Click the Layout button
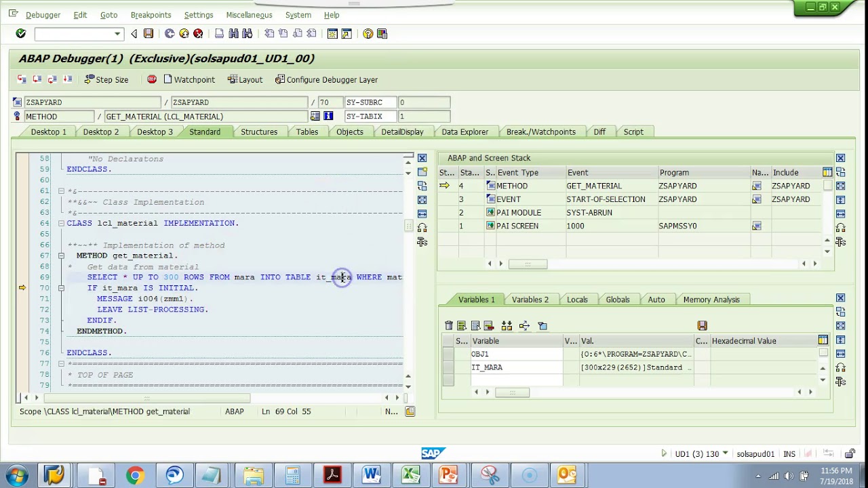This screenshot has height=488, width=868. 245,79
